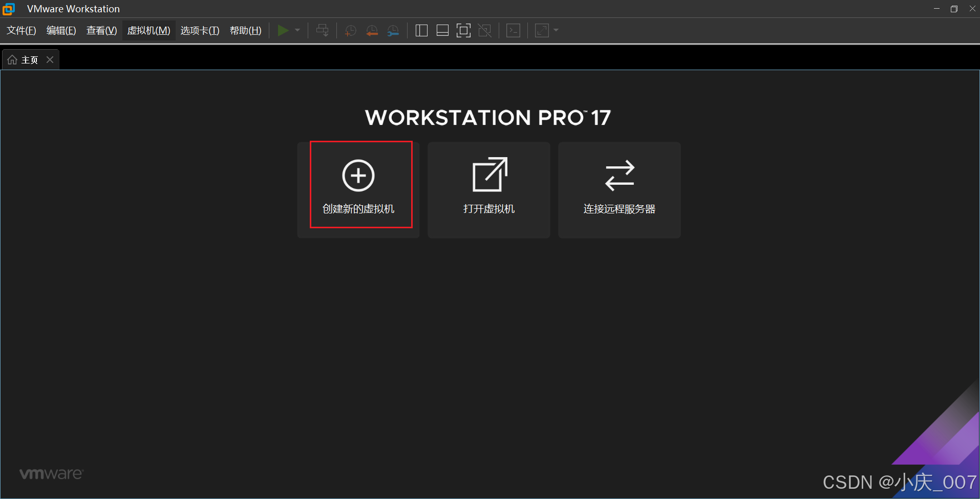Expand the power options dropdown arrow

(x=297, y=31)
